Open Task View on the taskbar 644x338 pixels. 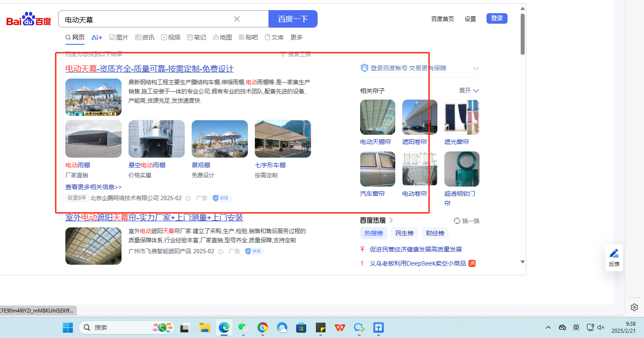(186, 327)
